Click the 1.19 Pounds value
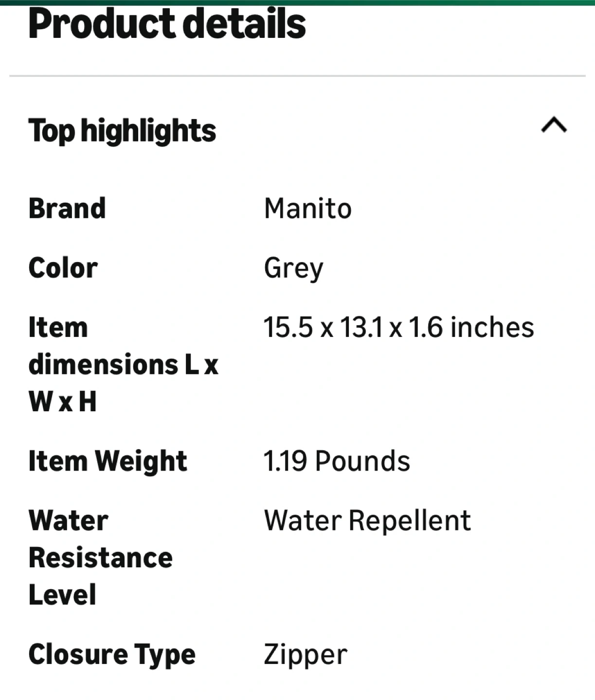Image resolution: width=595 pixels, height=700 pixels. [337, 461]
